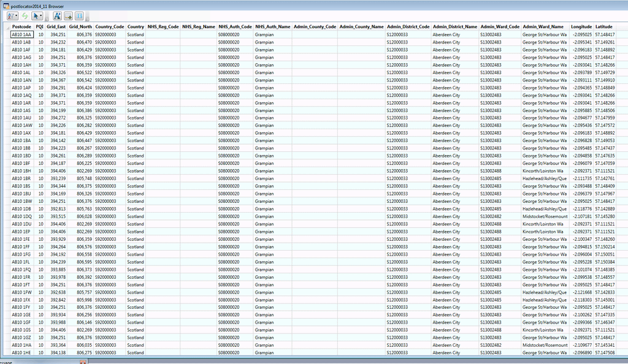Screen dimensions: 628x364
Task: Select the AB10 1HA postcode cell
Action: click(21, 345)
